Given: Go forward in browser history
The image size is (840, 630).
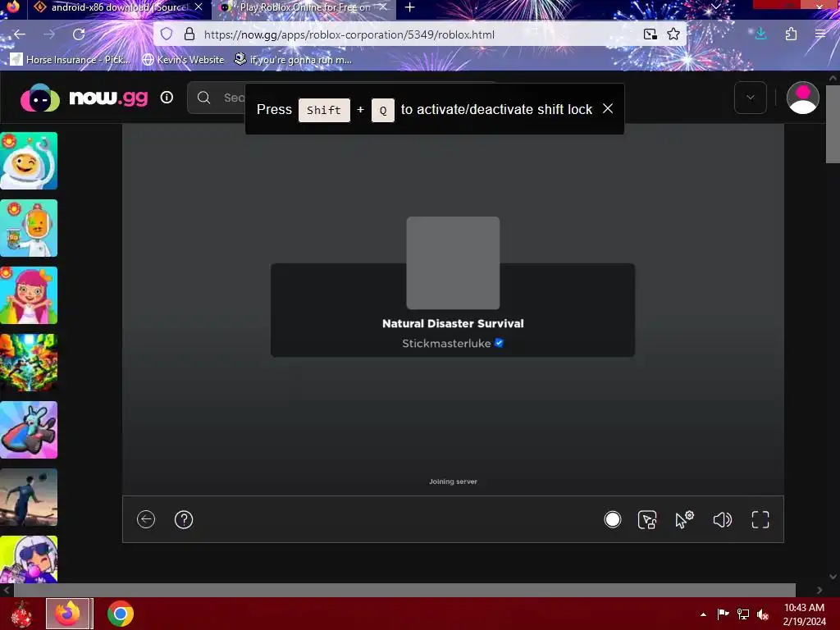Looking at the screenshot, I should pos(49,34).
